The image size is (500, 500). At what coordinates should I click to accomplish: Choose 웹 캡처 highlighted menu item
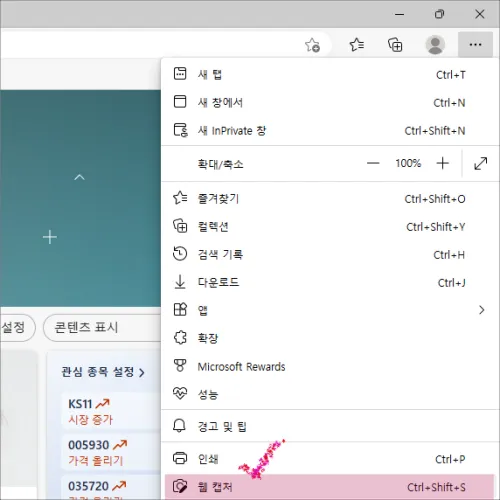[x=330, y=487]
